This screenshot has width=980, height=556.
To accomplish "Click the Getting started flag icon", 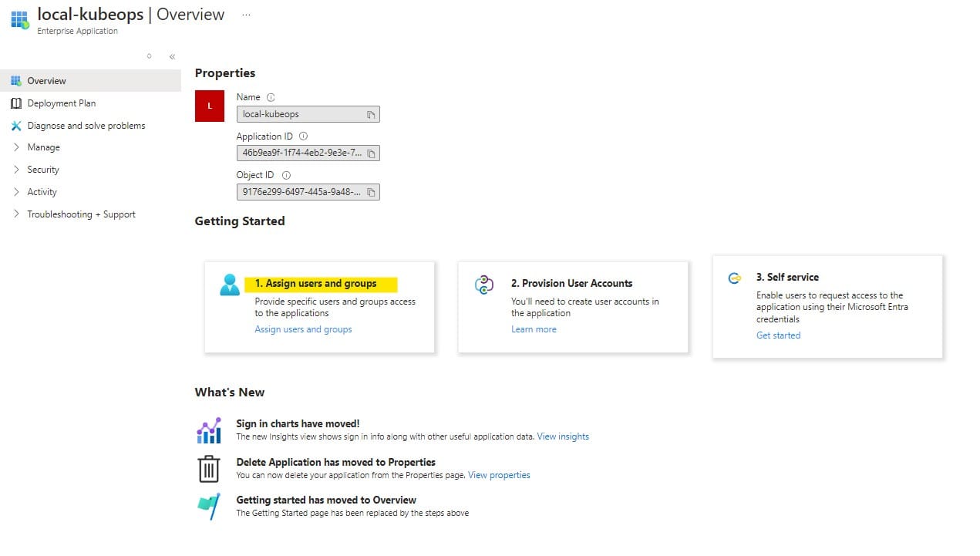I will click(x=209, y=507).
